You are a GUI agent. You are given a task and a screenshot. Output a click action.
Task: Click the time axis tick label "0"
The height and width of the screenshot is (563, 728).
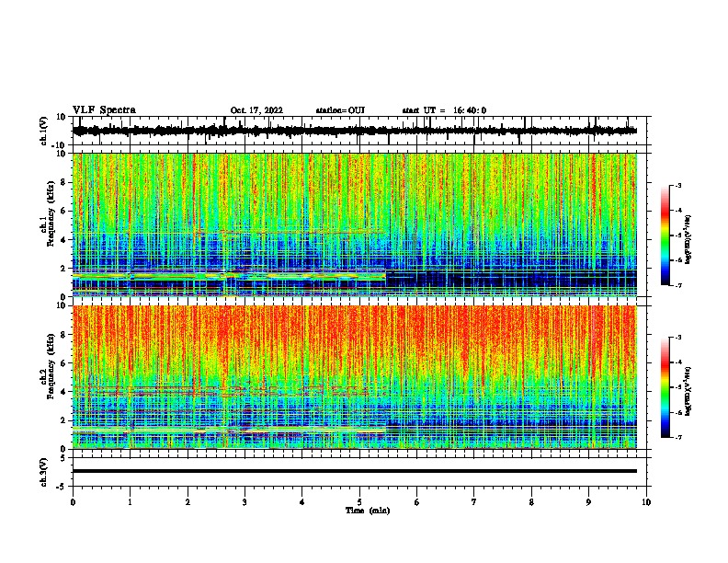pos(73,502)
